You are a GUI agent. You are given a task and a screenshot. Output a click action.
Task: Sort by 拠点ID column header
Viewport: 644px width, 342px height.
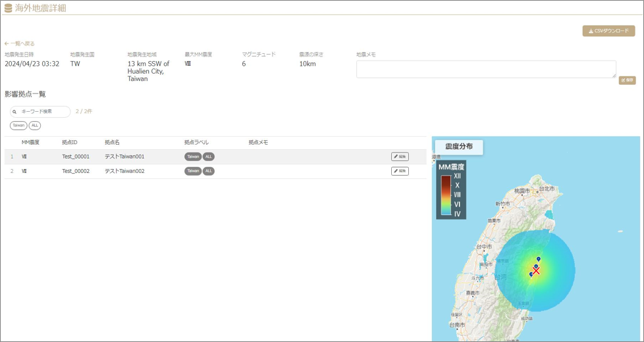point(69,142)
